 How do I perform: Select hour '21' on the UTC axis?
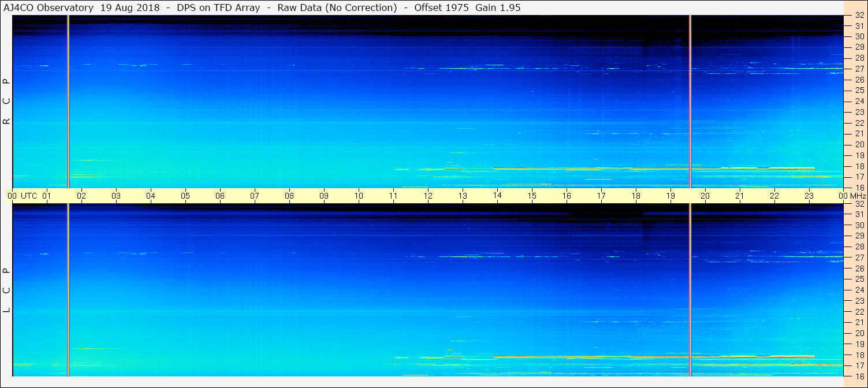click(740, 196)
